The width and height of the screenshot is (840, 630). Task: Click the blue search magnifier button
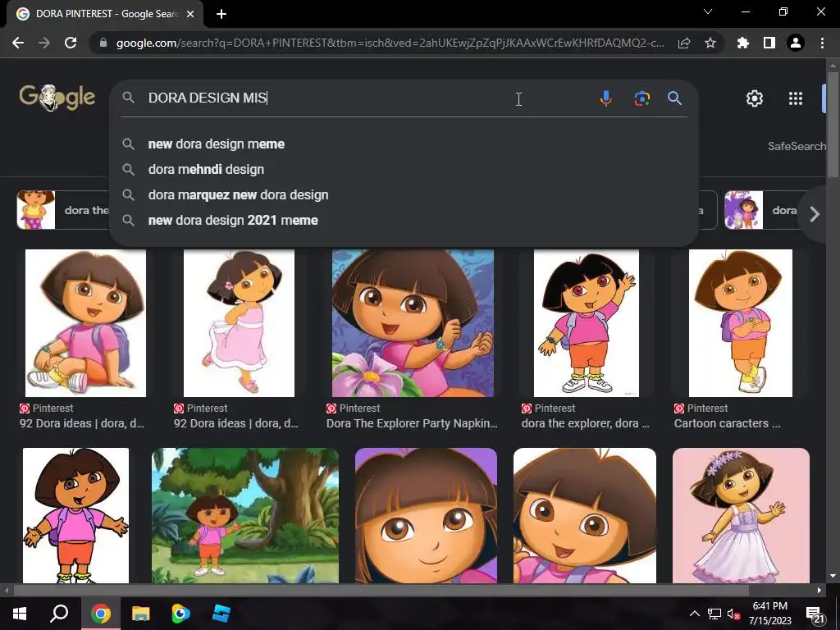point(674,98)
